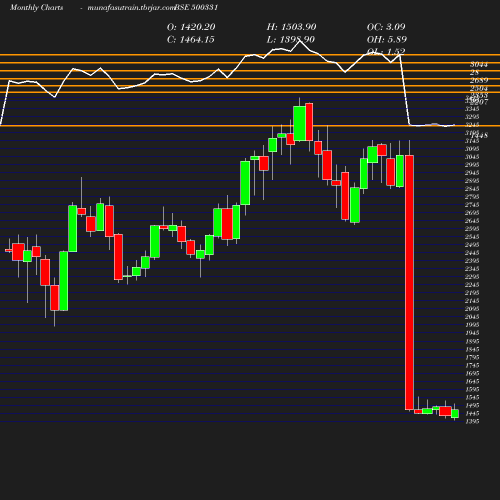Image resolution: width=500 pixels, height=500 pixels.
Task: Click the price axis label "2595"
Action: point(472,229)
